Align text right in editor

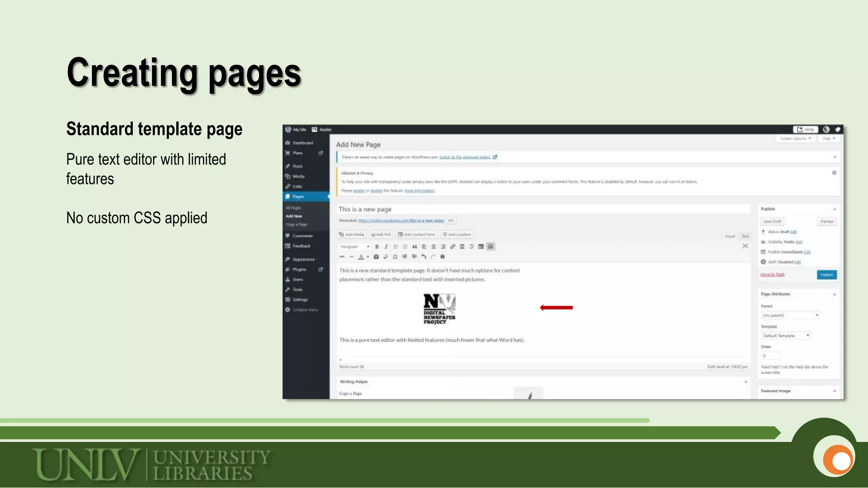443,247
